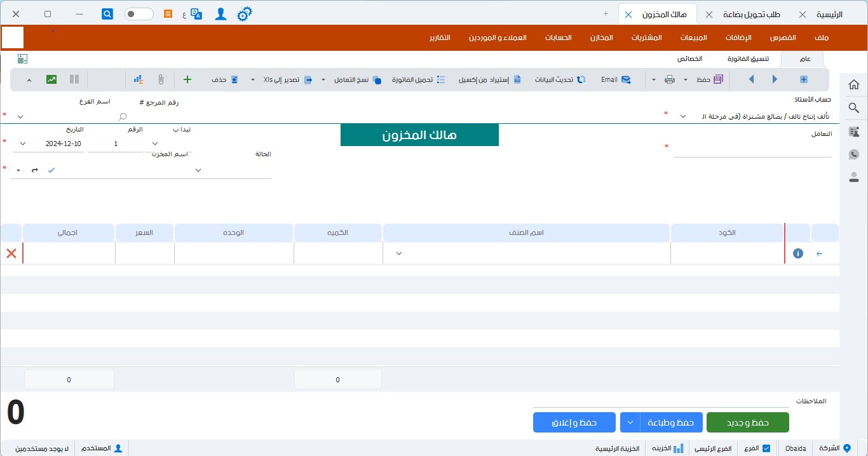868x456 pixels.
Task: Open the Home icon in right sidebar
Action: point(854,84)
